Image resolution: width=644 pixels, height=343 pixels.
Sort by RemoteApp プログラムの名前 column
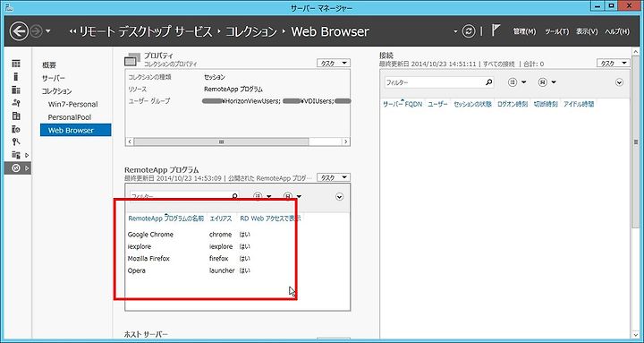[x=166, y=219]
